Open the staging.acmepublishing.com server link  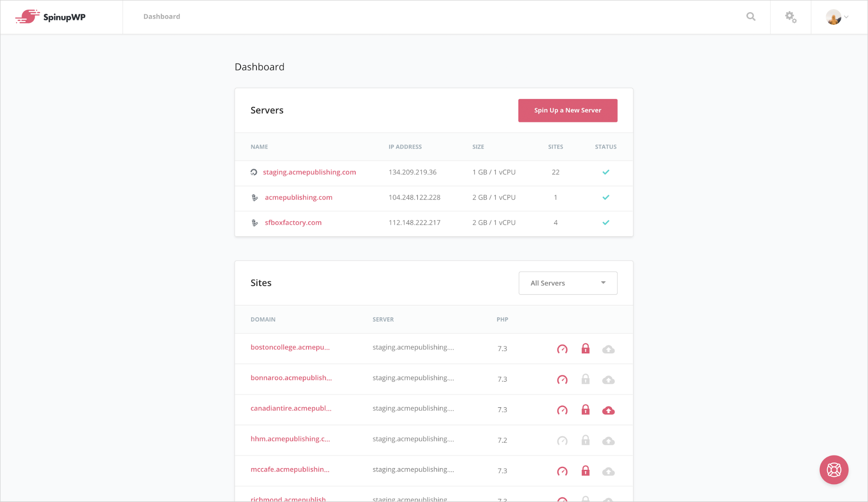click(309, 172)
